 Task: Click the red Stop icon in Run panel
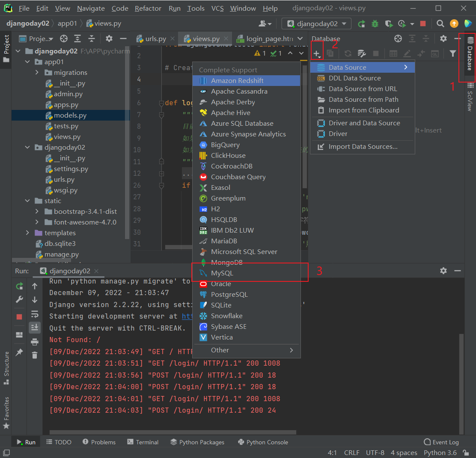(x=19, y=317)
